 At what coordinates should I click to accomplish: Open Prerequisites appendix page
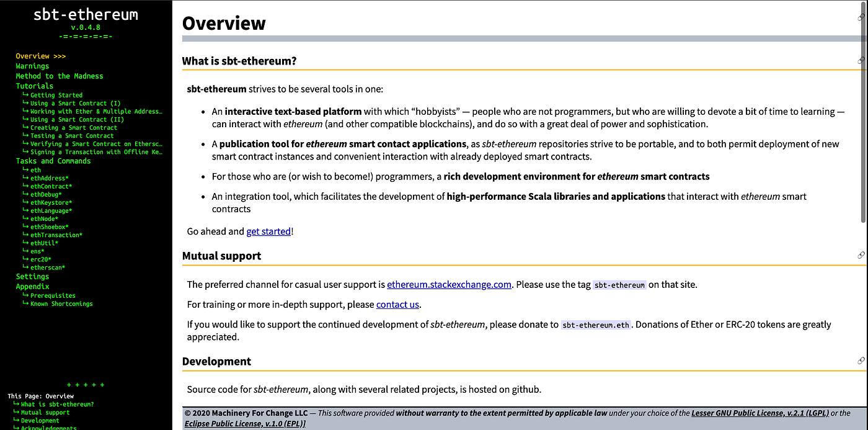pyautogui.click(x=53, y=295)
